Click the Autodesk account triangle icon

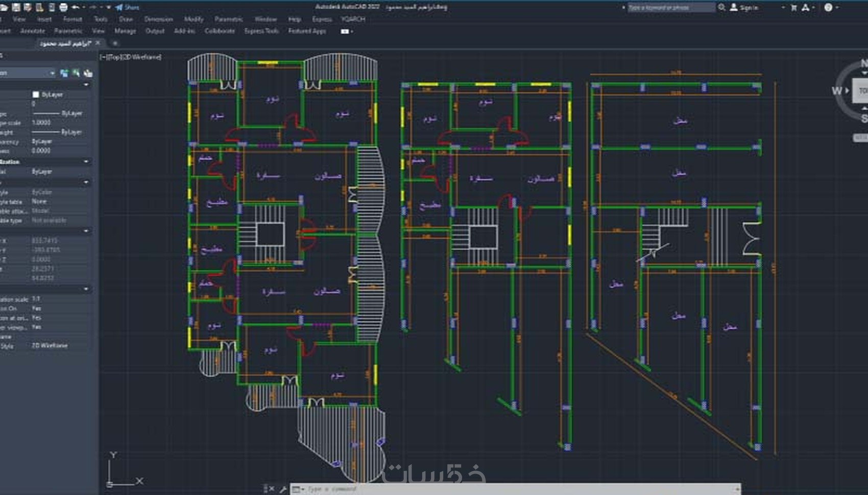click(x=805, y=7)
